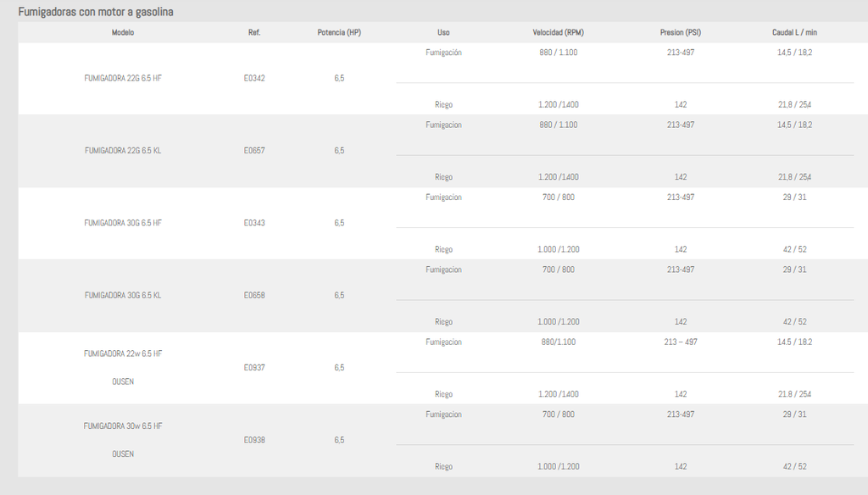Screen dimensions: 868x495
Task: Select the Ref. column header
Action: [x=254, y=33]
